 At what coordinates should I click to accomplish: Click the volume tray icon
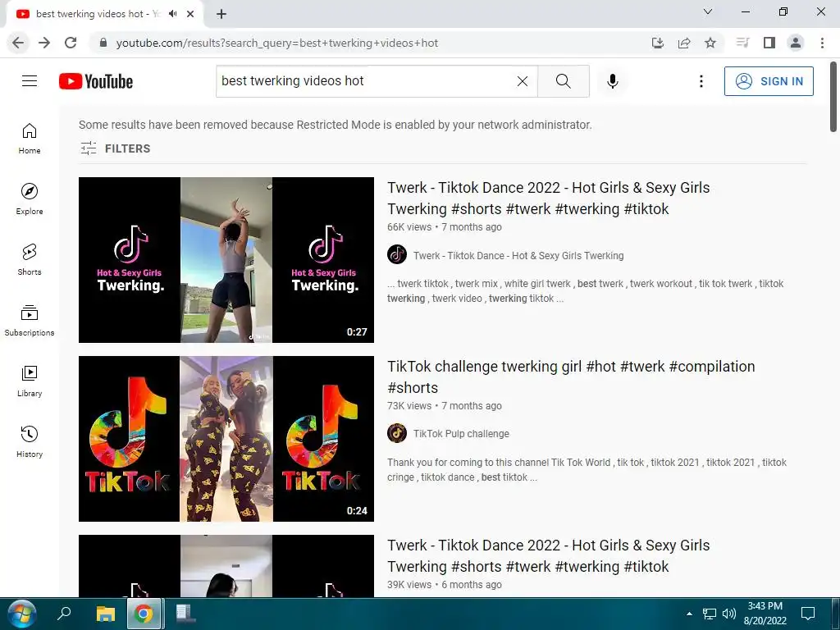(x=728, y=614)
